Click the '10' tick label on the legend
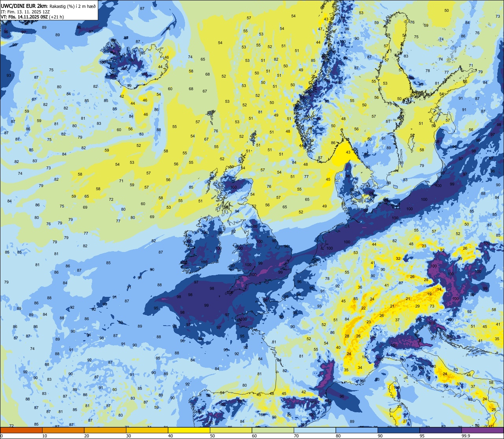The image size is (504, 439). pos(44,436)
